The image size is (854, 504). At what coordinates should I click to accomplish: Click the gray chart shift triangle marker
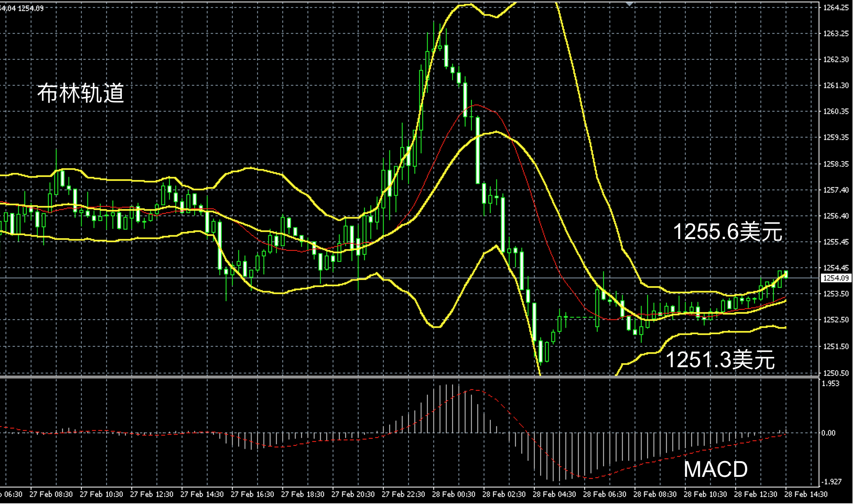629,4
